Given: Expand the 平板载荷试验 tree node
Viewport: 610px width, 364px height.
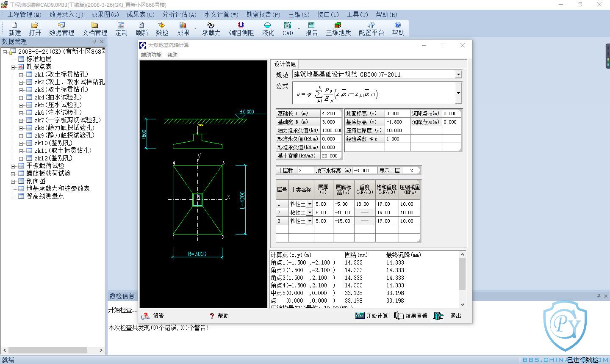Looking at the screenshot, I should 13,166.
